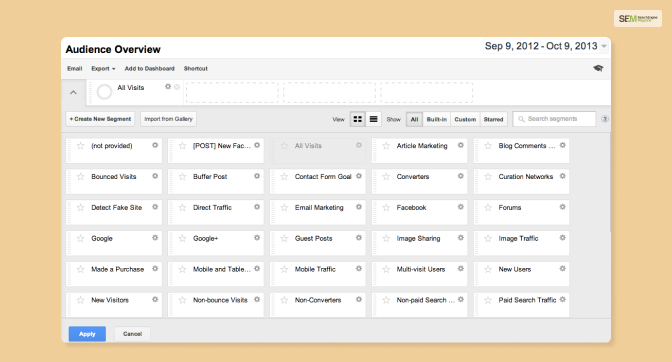The height and width of the screenshot is (362, 672).
Task: Open gear settings for New Users segment
Action: (563, 269)
